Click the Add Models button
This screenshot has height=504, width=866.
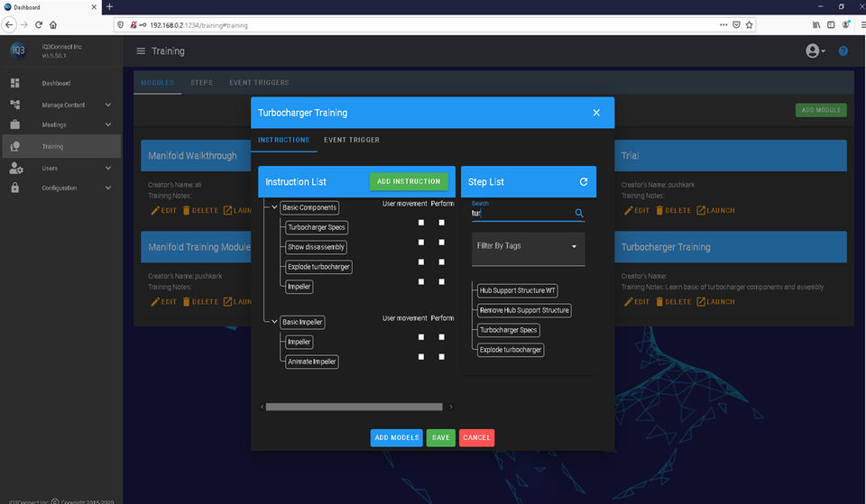pos(397,438)
